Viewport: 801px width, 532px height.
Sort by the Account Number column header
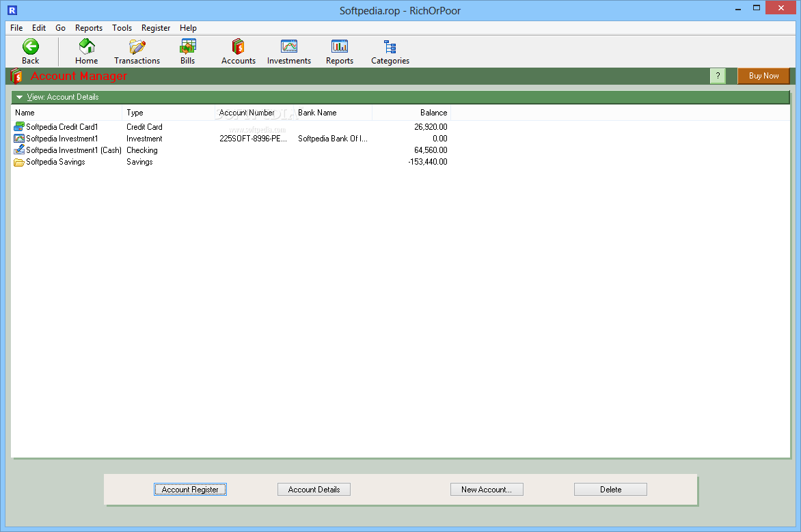[x=254, y=113]
